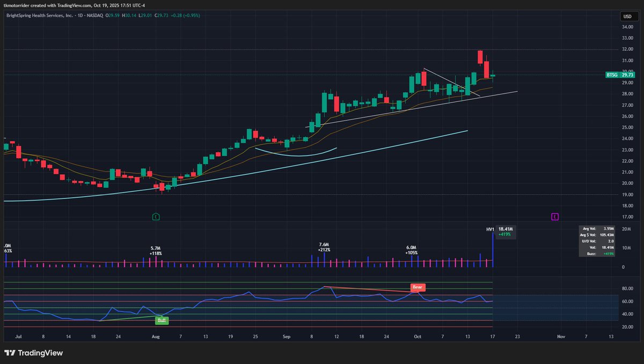Select the red Bear divergence label
The width and height of the screenshot is (644, 364).
click(x=418, y=287)
